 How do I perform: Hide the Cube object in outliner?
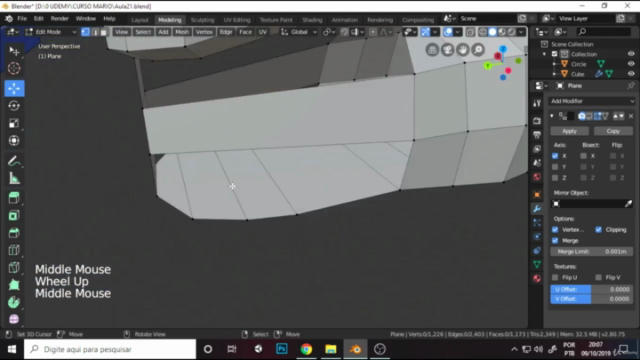pos(631,74)
